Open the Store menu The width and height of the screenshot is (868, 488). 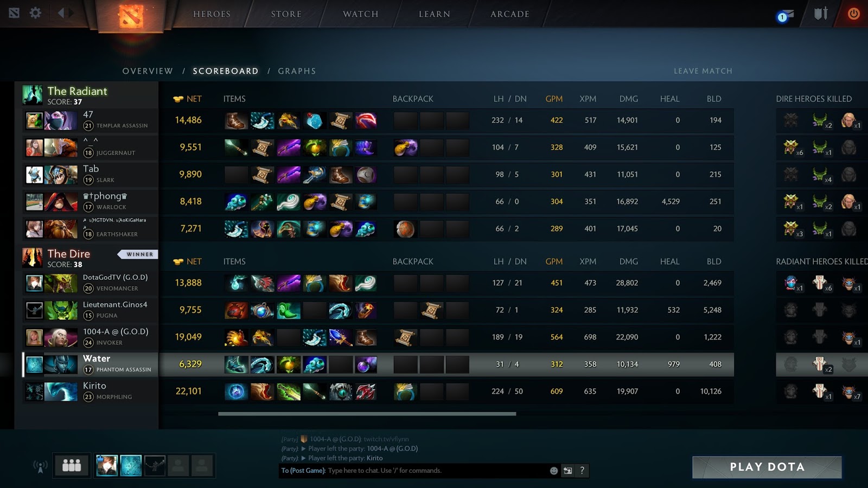coord(286,14)
